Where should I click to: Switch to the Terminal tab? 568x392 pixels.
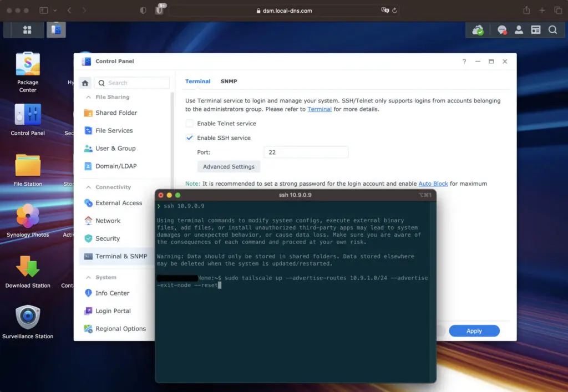tap(198, 82)
